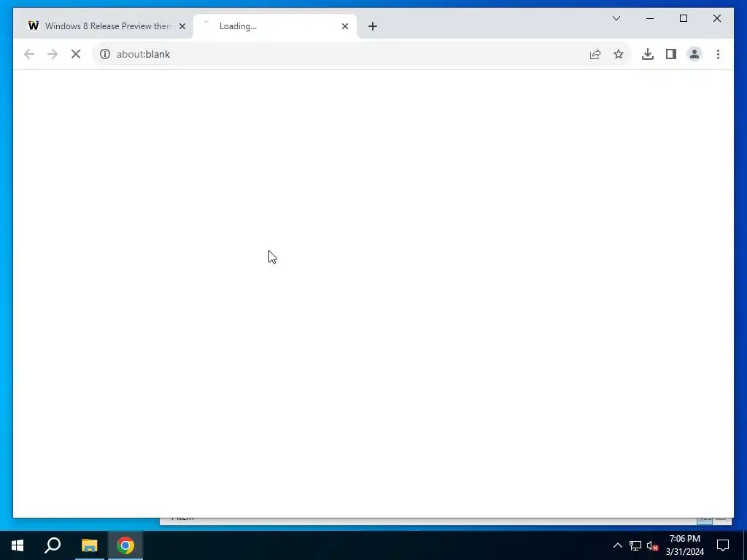
Task: Go forward to the next page
Action: coord(53,54)
